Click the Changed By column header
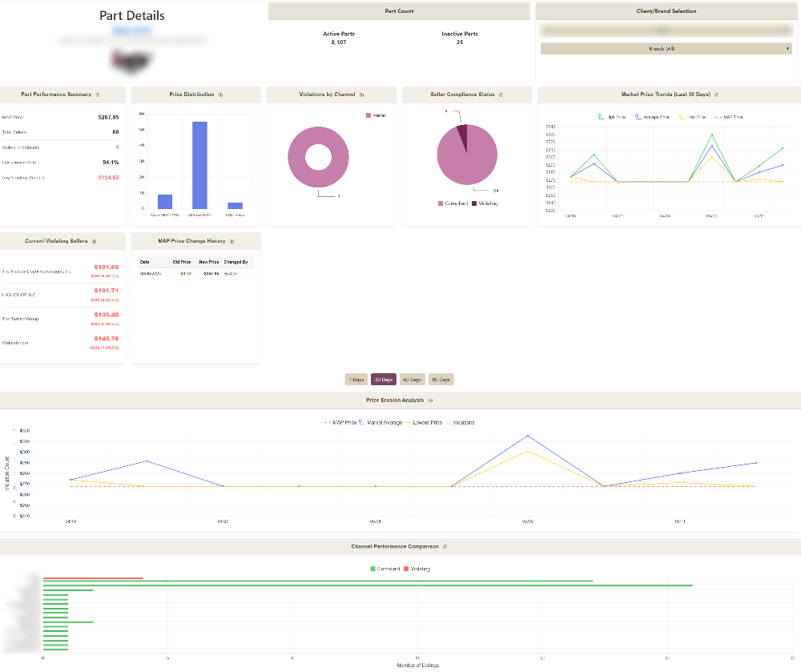Image resolution: width=801 pixels, height=672 pixels. [x=236, y=262]
